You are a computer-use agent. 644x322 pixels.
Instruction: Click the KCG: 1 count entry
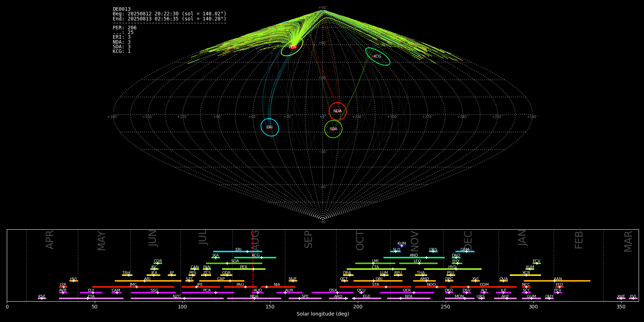(122, 51)
